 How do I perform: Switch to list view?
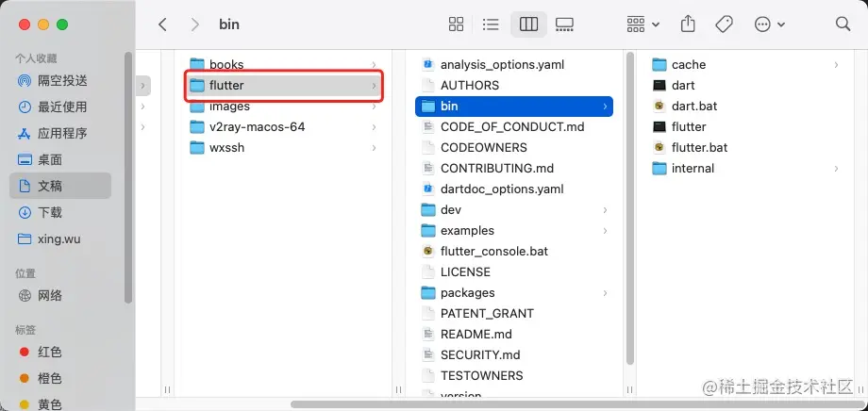[491, 24]
